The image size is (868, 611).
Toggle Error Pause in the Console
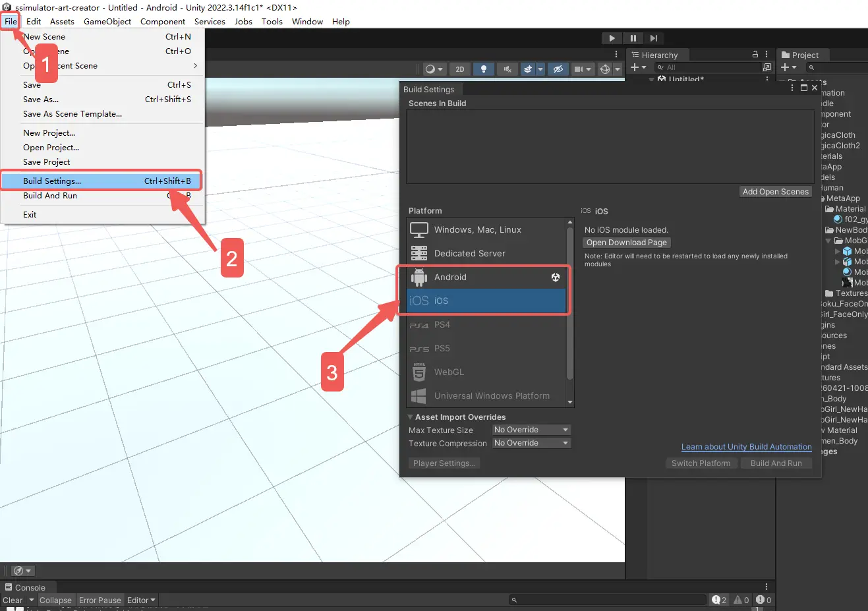[100, 600]
